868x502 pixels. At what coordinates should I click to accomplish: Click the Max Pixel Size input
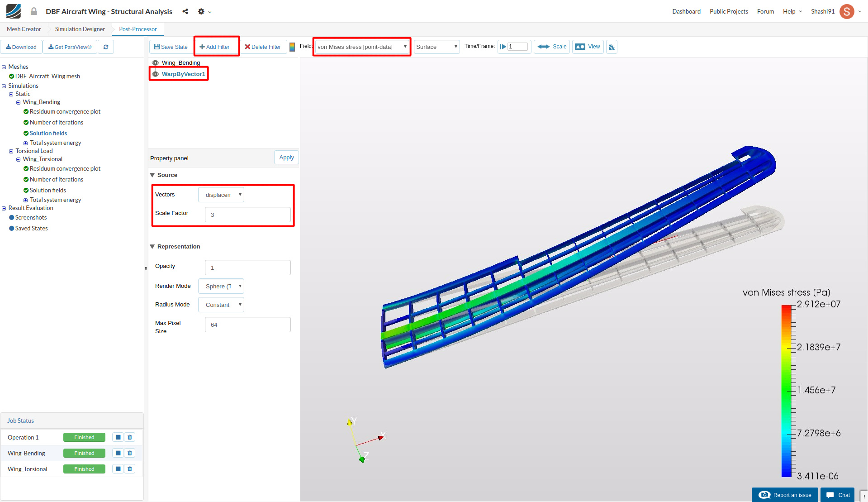point(248,325)
